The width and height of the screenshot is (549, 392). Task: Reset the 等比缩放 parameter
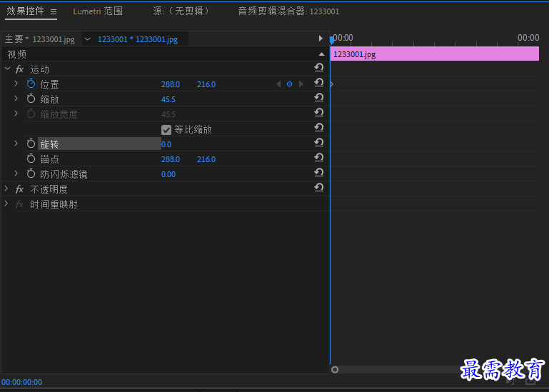point(318,128)
